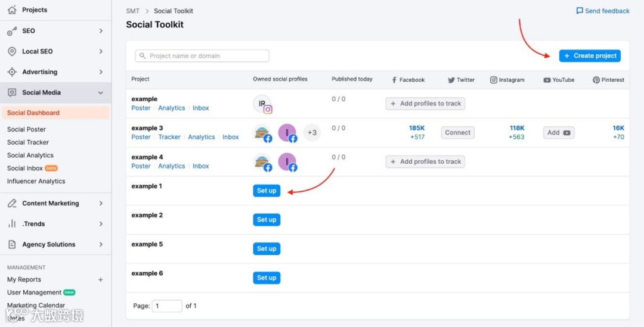Viewport: 644px width, 327px height.
Task: Click the Pinterest column header icon
Action: tap(596, 80)
